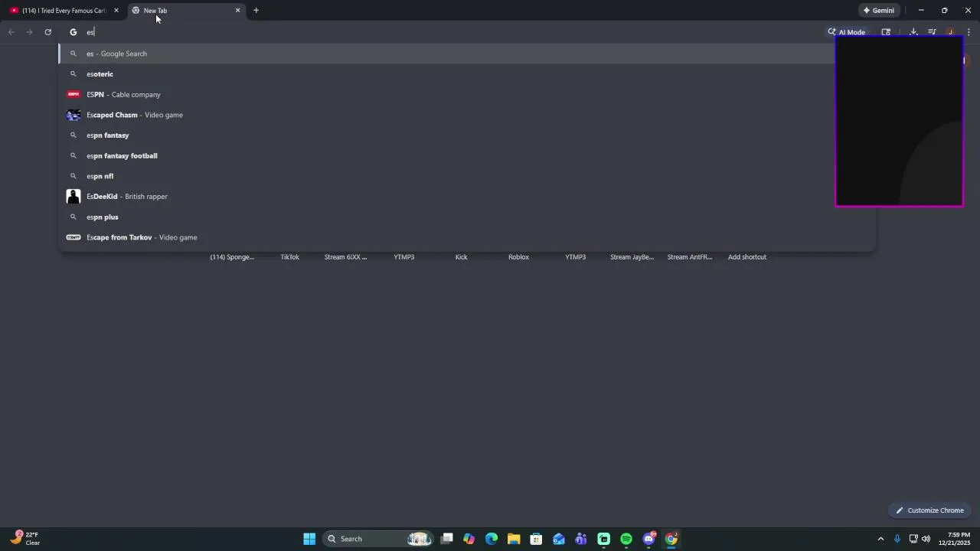
Task: Expand the hidden system tray icons chevron
Action: (880, 539)
